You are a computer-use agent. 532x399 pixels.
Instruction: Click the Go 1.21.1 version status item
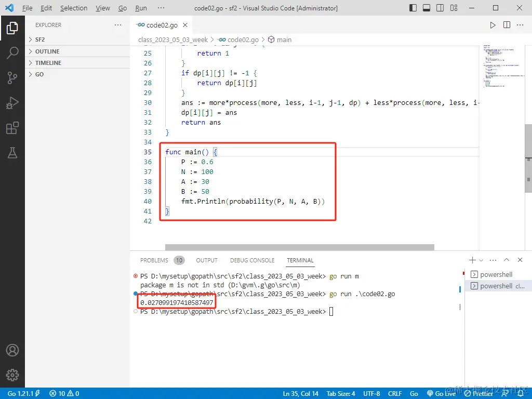click(x=23, y=394)
